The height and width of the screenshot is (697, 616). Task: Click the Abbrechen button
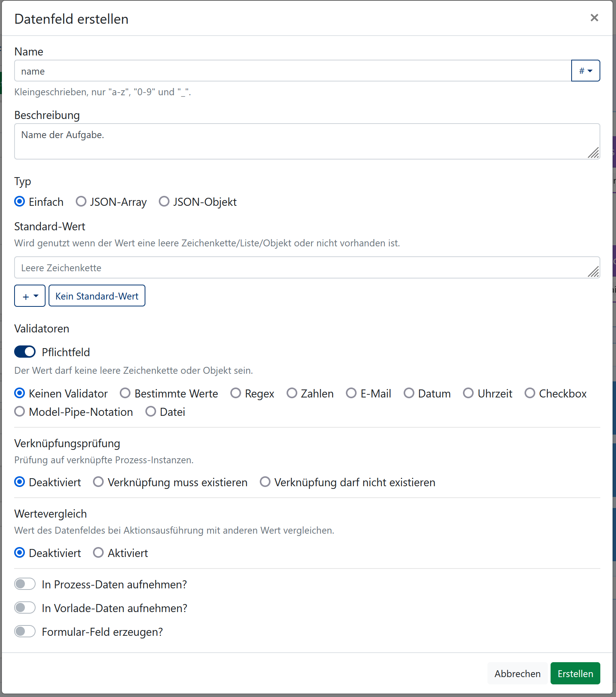point(517,673)
